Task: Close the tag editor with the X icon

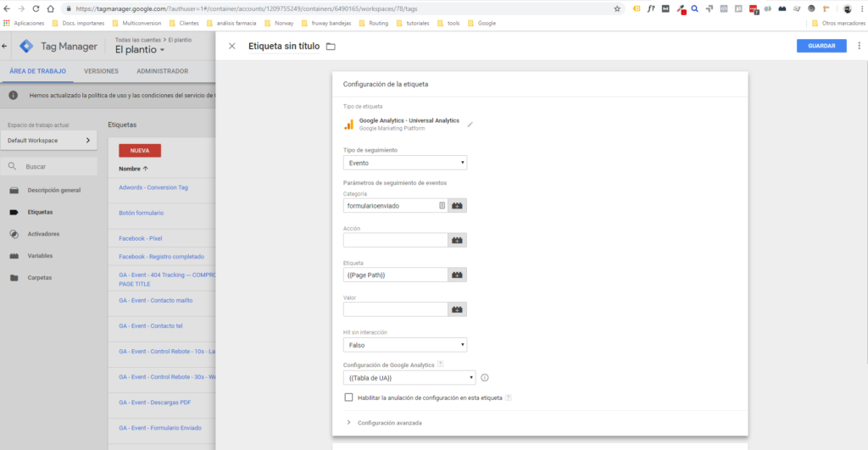Action: [232, 47]
